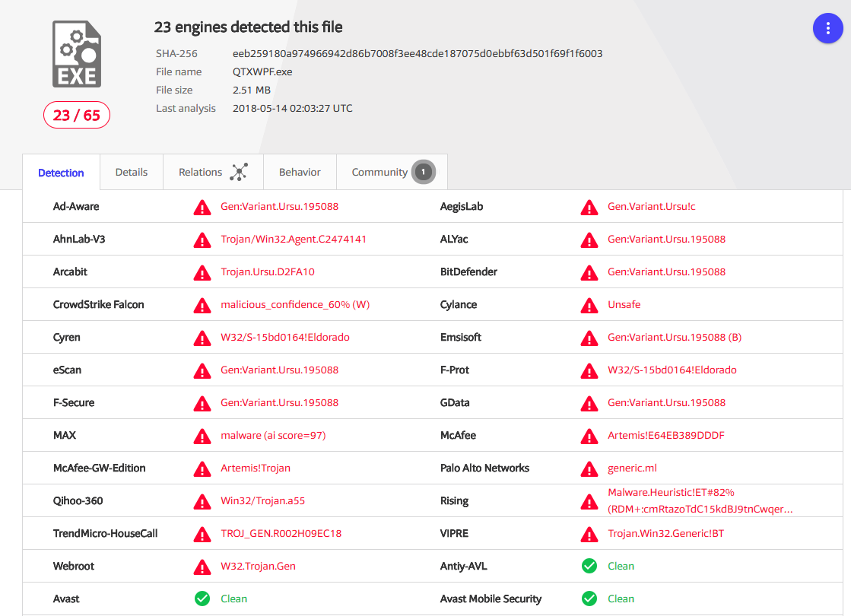Select the Trojan.Win32.Generic!BT detection text
851x616 pixels.
click(666, 533)
